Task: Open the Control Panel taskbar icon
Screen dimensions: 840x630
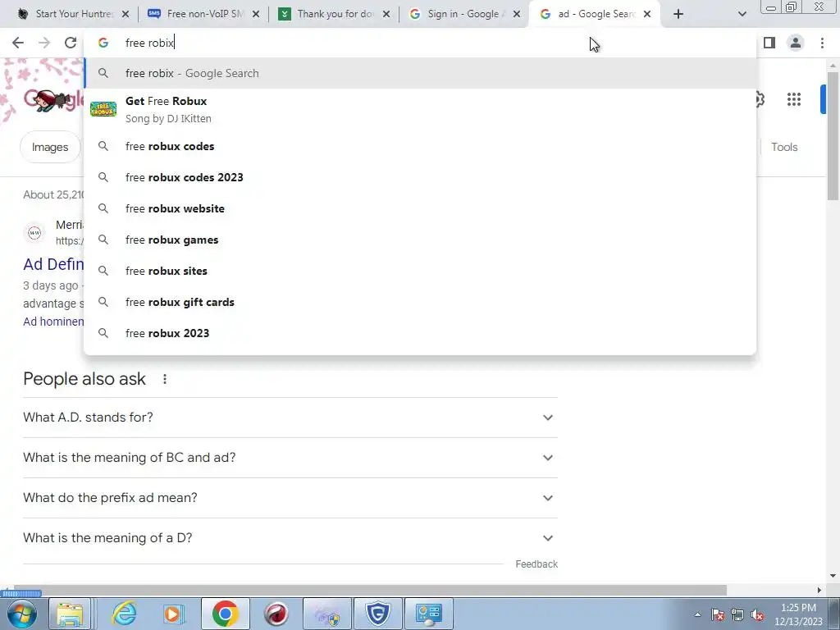Action: click(x=428, y=614)
